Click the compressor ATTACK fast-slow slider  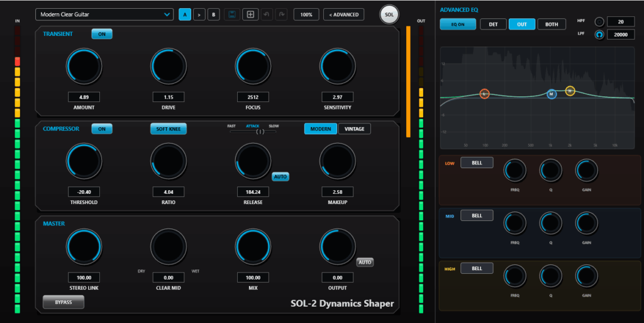point(253,132)
